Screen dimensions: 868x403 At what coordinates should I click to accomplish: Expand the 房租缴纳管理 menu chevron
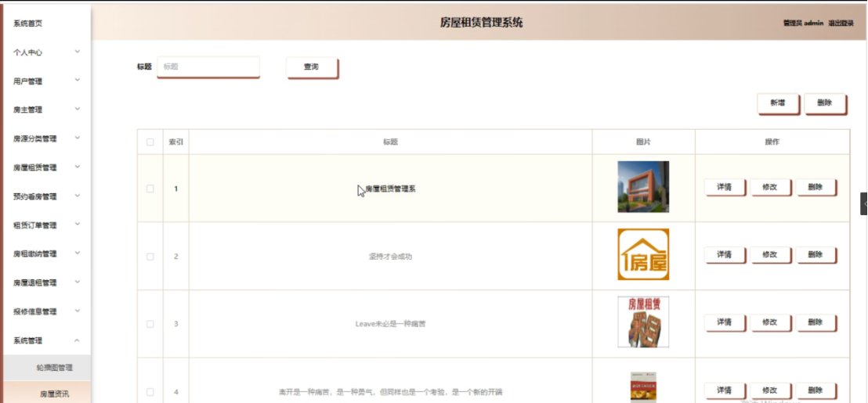click(x=78, y=254)
